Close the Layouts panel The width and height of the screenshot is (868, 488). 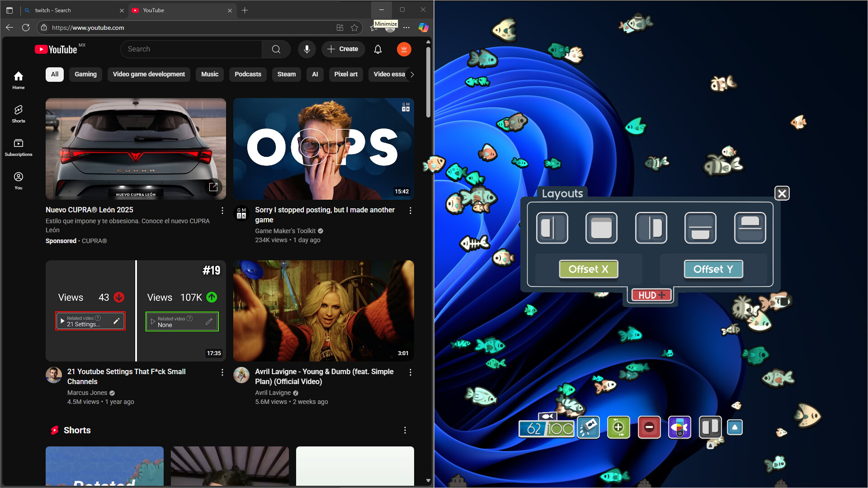coord(782,193)
